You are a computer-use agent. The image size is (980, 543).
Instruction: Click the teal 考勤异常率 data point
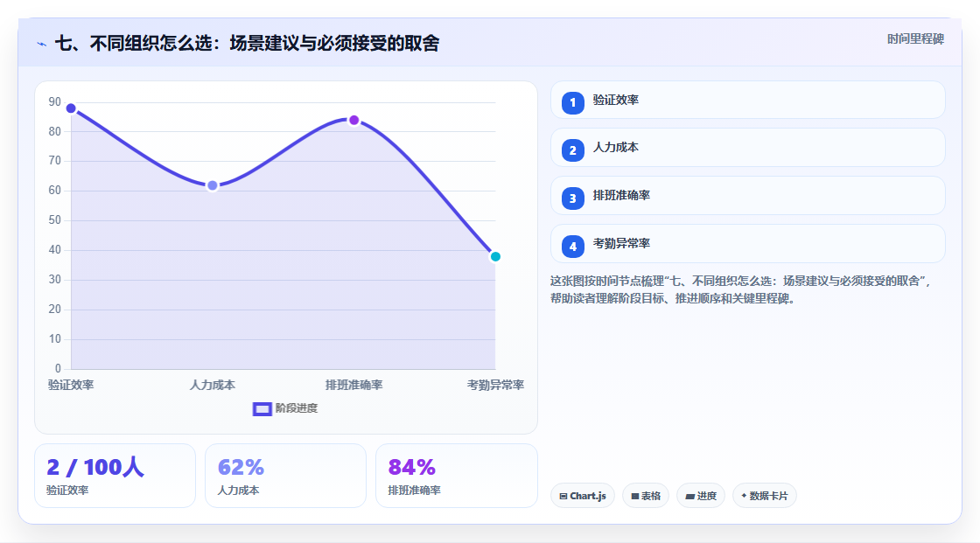click(x=495, y=256)
